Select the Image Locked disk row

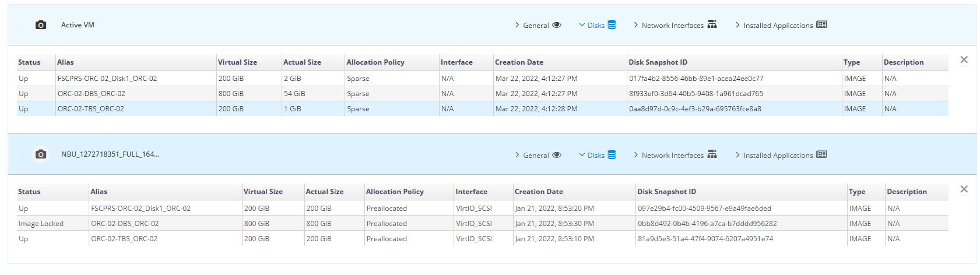point(41,224)
